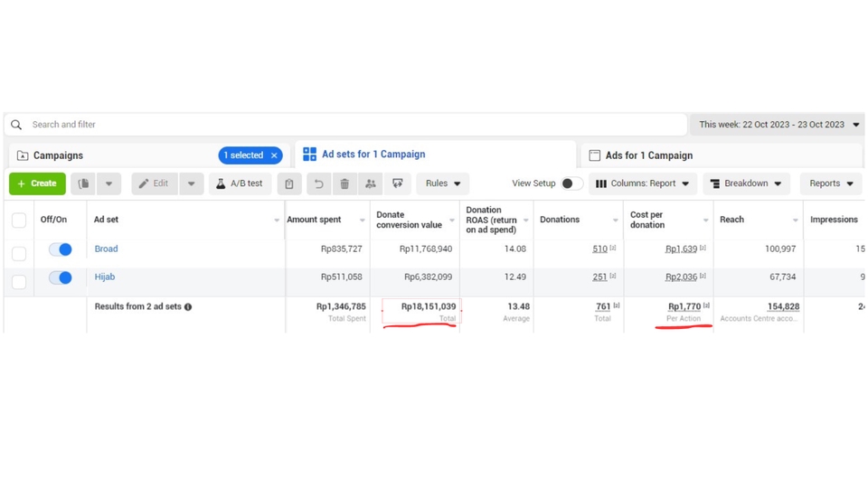
Task: Click the info icon beside Results from 2 ad sets
Action: [x=188, y=307]
